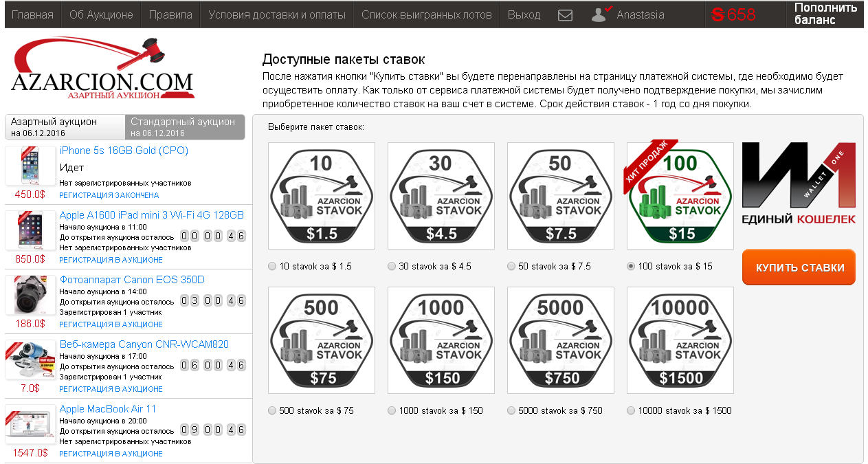Click Пополнить баланс button
The width and height of the screenshot is (868, 464).
pos(825,14)
